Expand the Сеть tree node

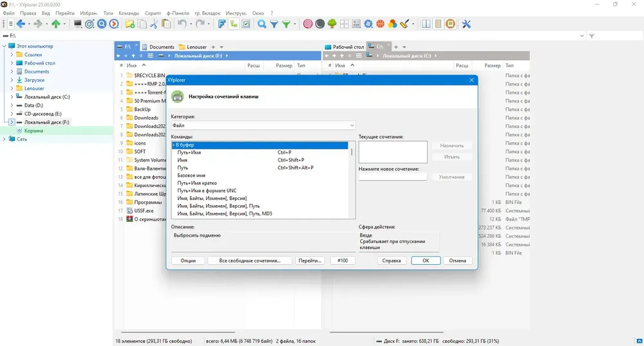tap(5, 139)
